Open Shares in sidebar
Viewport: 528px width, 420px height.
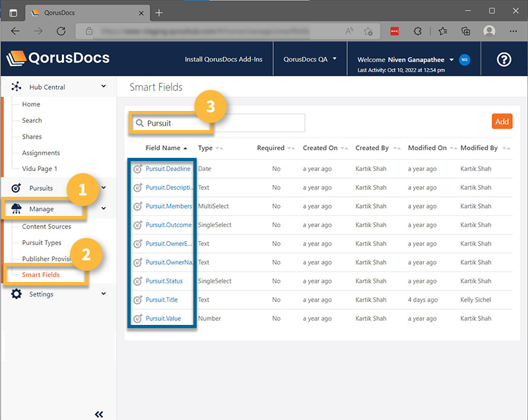coord(32,137)
